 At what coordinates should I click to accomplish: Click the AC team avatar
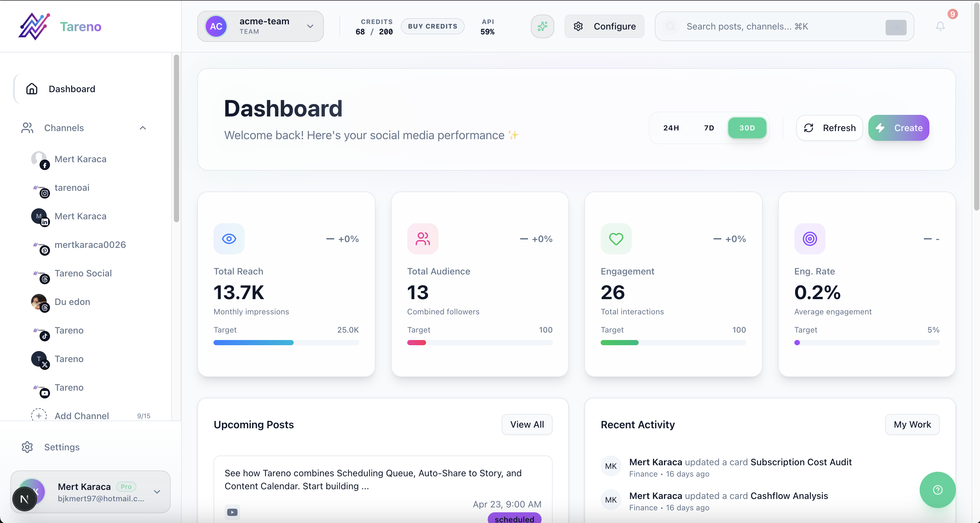click(216, 26)
